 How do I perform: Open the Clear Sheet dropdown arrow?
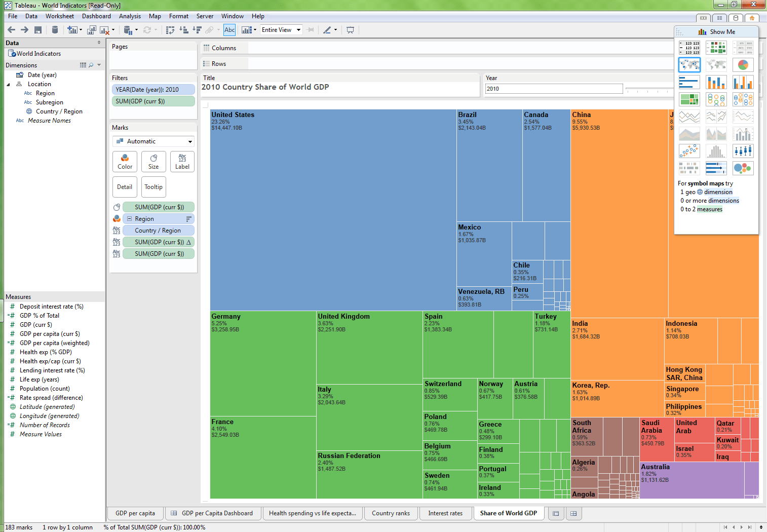tap(113, 30)
